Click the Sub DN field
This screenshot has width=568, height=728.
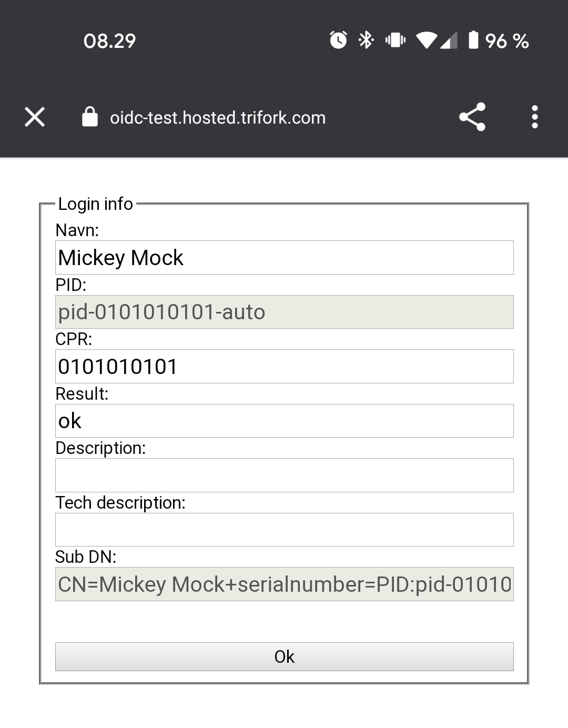[284, 584]
